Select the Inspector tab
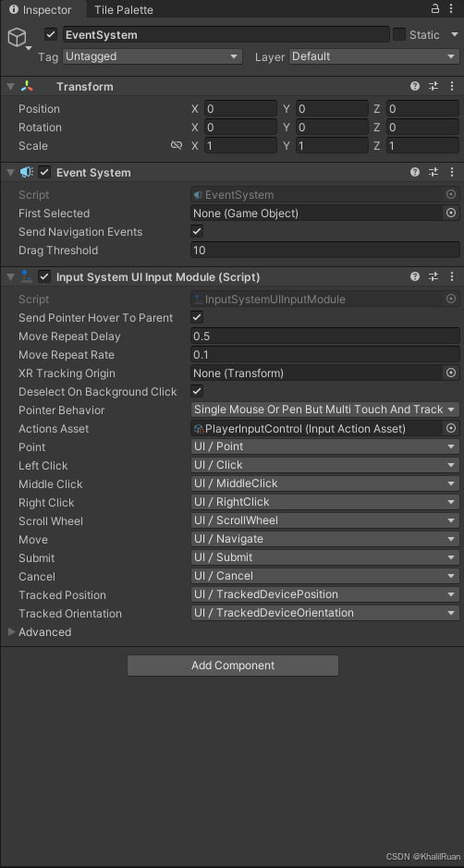The height and width of the screenshot is (868, 464). tap(43, 9)
